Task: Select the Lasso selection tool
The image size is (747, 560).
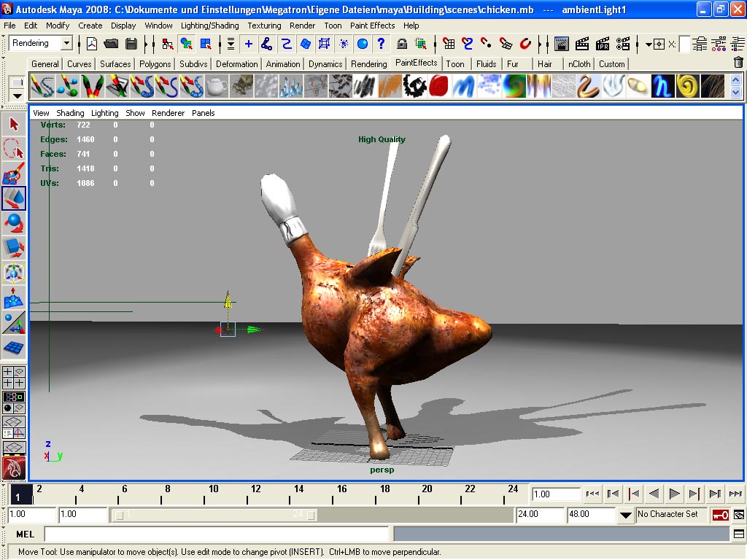Action: pos(14,149)
